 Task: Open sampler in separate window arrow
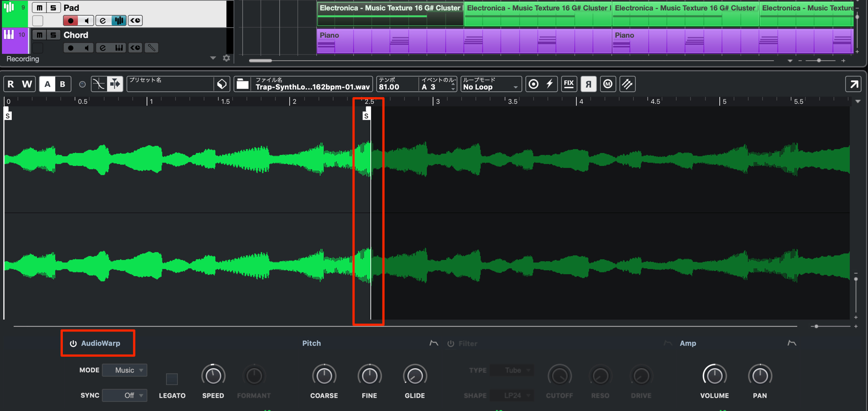[854, 84]
